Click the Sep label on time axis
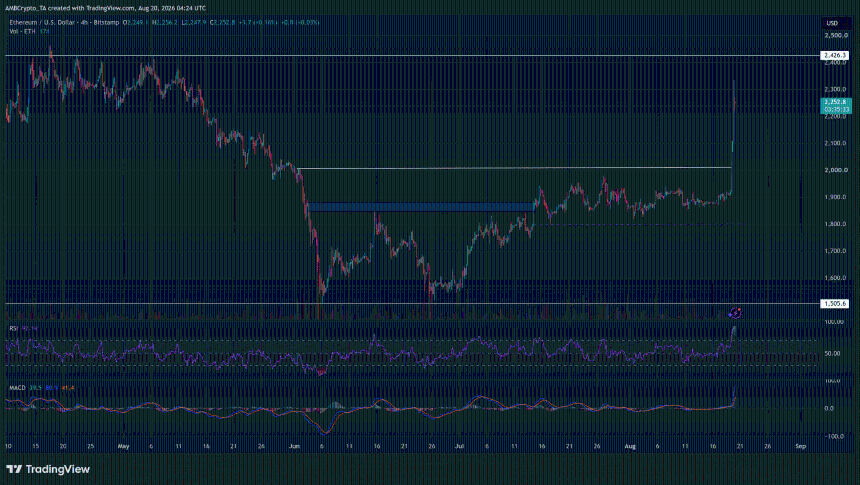Screen dimensions: 860x485 (x=801, y=447)
